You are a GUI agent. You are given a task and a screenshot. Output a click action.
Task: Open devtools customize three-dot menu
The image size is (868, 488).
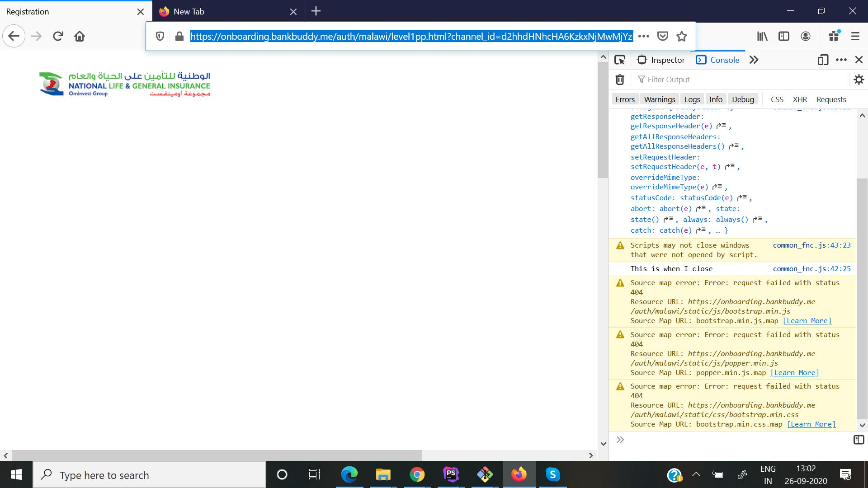coord(841,60)
